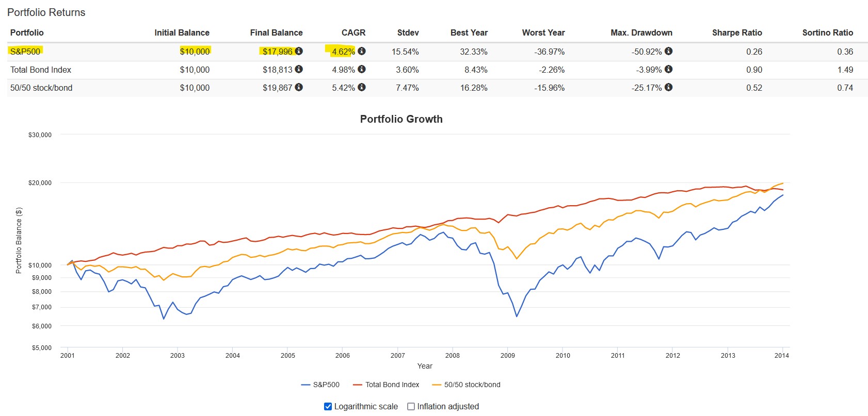Viewport: 868px width, 416px height.
Task: Toggle S&P500 series in chart legend
Action: pos(320,385)
